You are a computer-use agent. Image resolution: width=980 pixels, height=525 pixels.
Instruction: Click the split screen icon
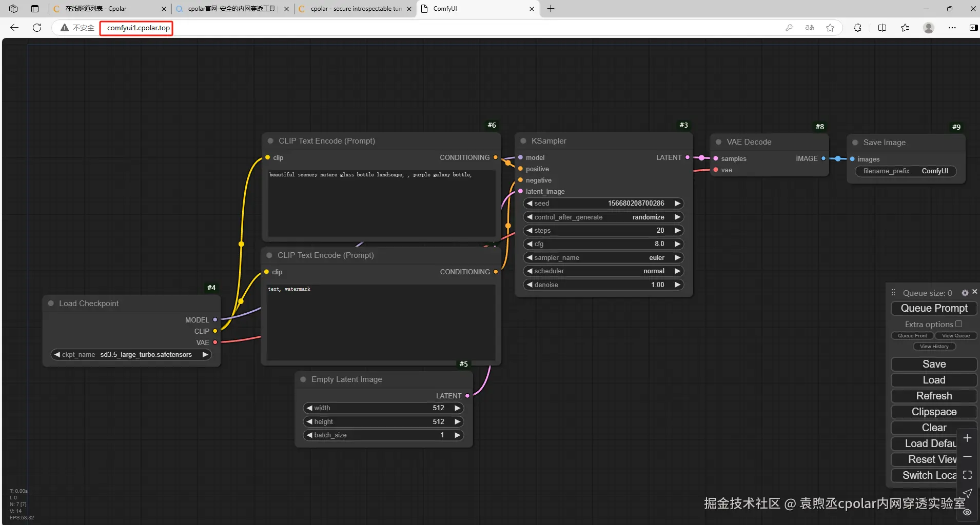[x=882, y=28]
